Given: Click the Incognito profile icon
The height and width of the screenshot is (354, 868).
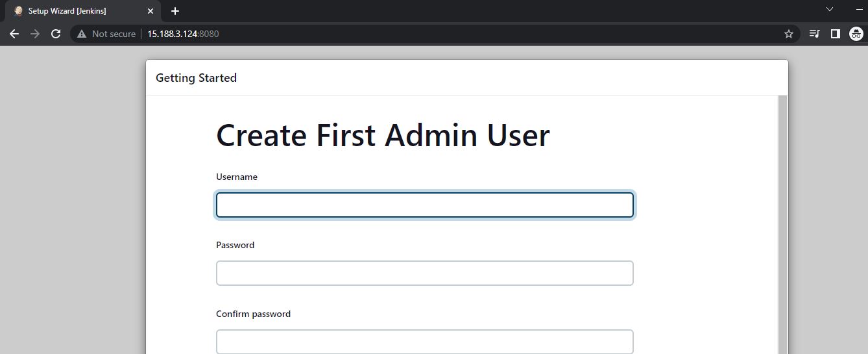Looking at the screenshot, I should tap(856, 34).
